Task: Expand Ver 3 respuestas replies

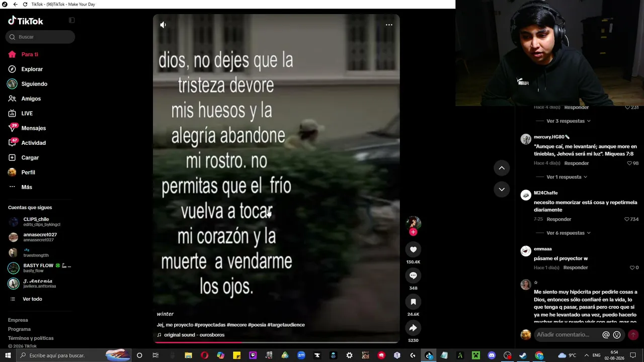Action: point(569,121)
